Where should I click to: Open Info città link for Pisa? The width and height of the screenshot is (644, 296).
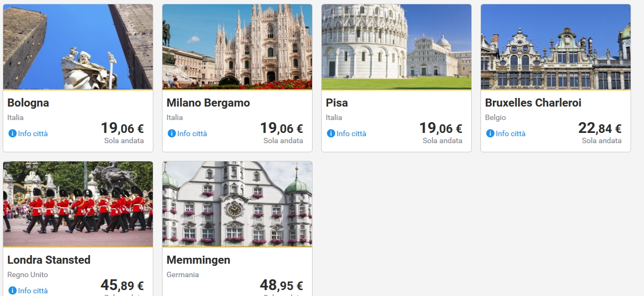click(x=351, y=133)
